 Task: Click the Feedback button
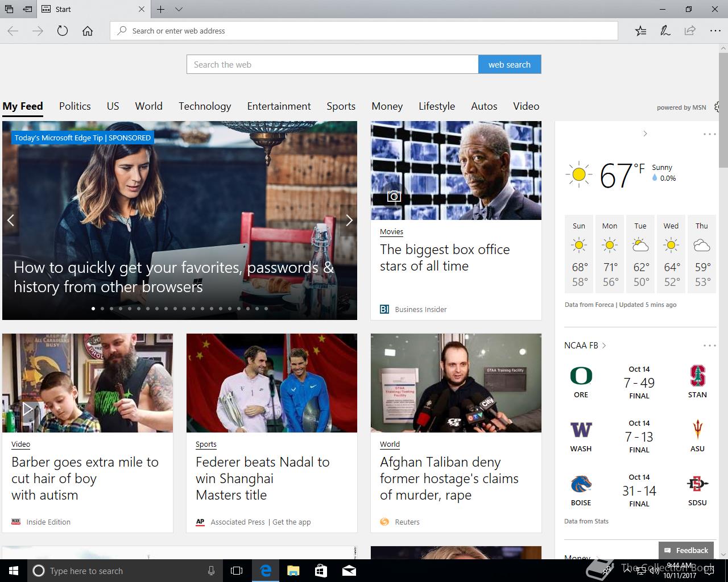686,550
